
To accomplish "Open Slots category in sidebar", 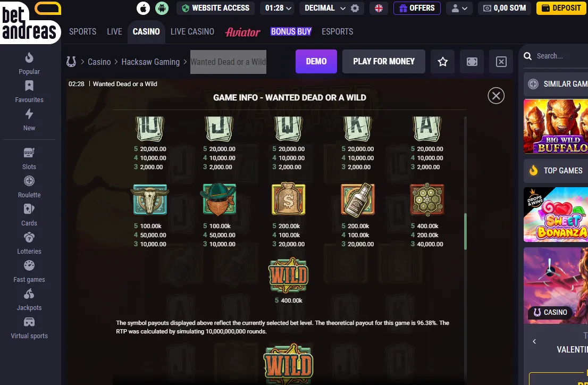I will [29, 158].
